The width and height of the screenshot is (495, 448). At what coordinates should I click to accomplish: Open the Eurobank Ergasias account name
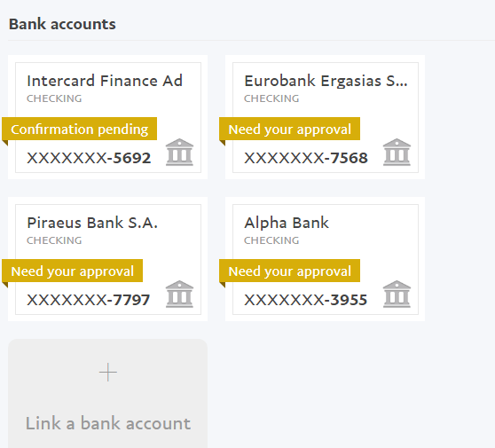tap(326, 81)
